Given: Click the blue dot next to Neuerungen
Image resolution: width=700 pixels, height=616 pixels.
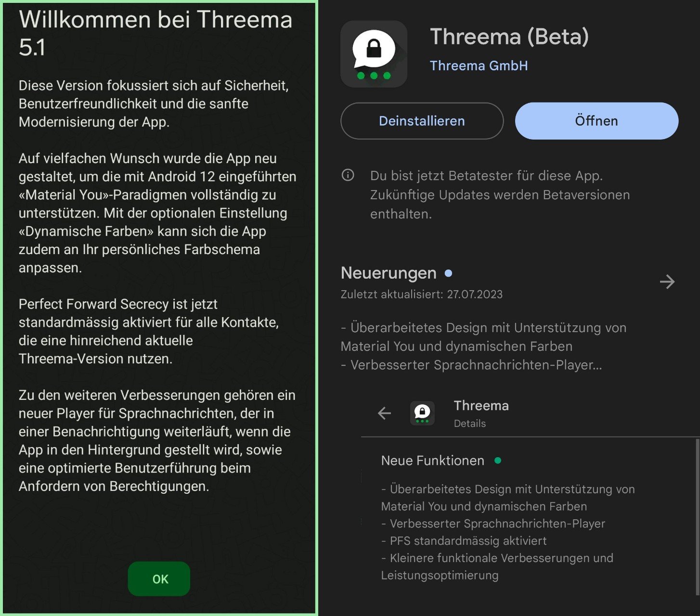Looking at the screenshot, I should tap(449, 273).
